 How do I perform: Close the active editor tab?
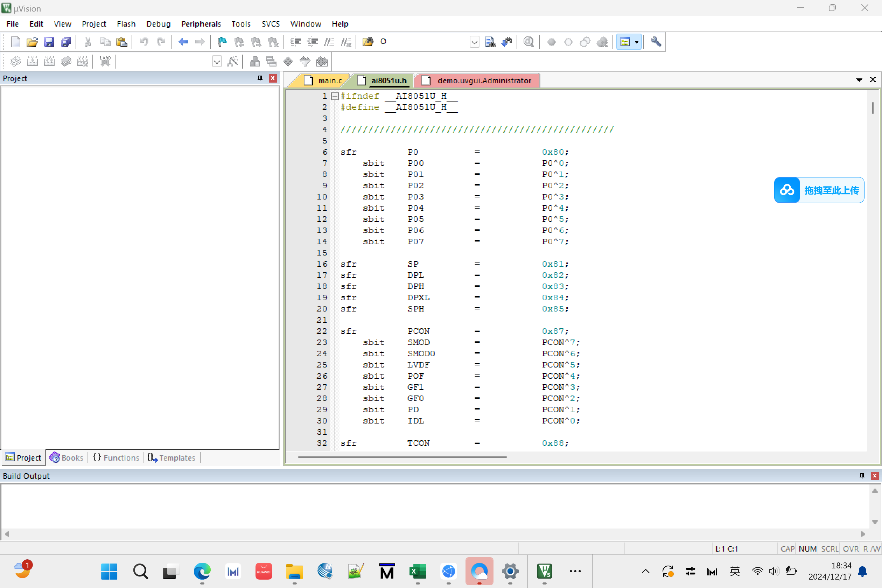click(873, 79)
